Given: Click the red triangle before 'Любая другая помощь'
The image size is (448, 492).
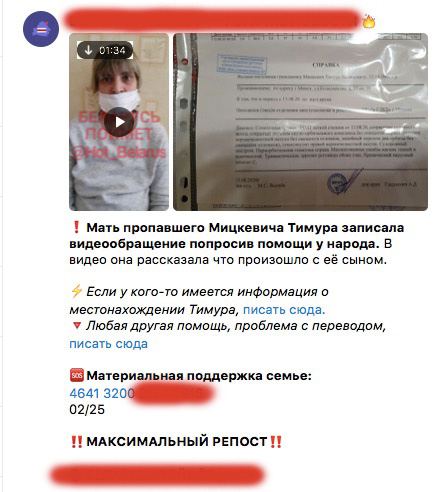Looking at the screenshot, I should pyautogui.click(x=77, y=325).
